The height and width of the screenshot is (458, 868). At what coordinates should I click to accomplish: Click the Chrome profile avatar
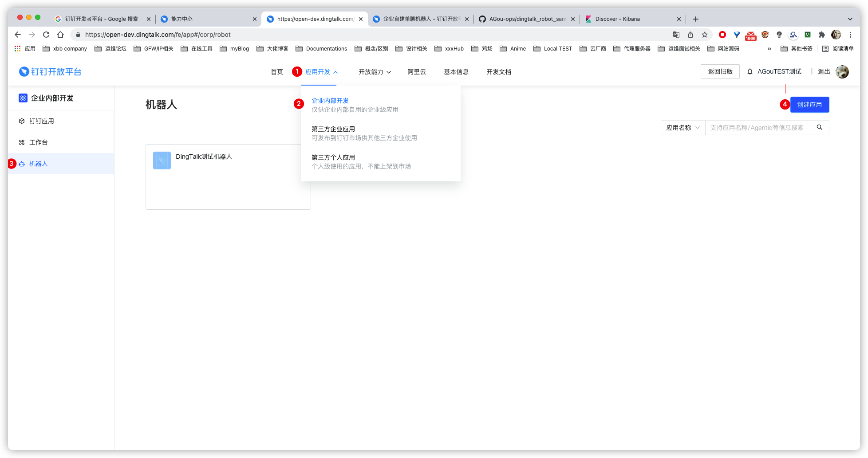836,35
